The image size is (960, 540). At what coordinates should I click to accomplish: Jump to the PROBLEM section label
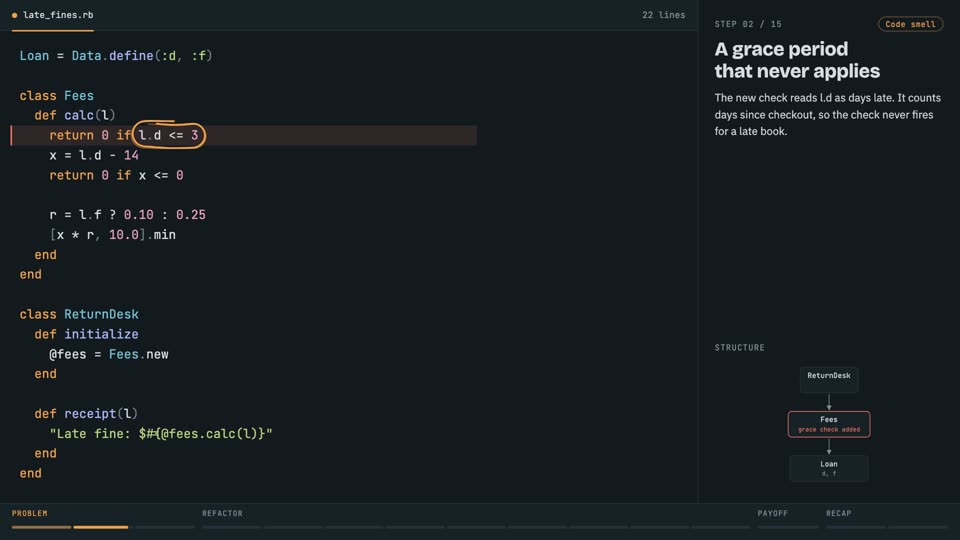click(29, 513)
